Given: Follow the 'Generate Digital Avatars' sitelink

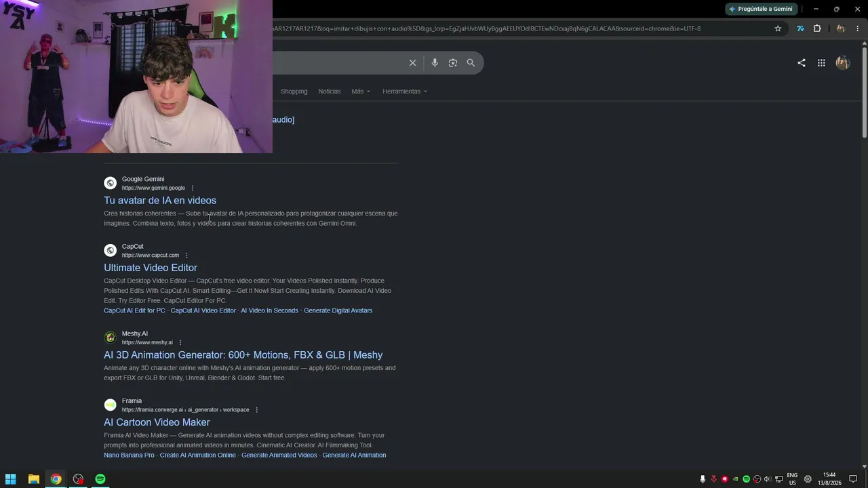Looking at the screenshot, I should coord(338,310).
